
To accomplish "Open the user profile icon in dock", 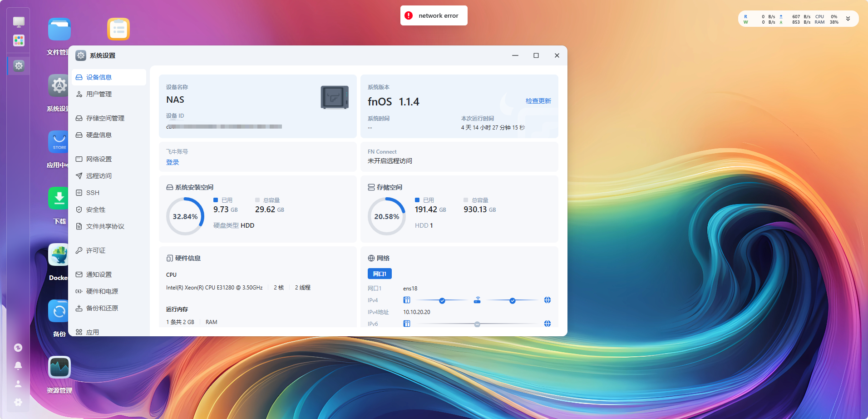I will (x=18, y=384).
